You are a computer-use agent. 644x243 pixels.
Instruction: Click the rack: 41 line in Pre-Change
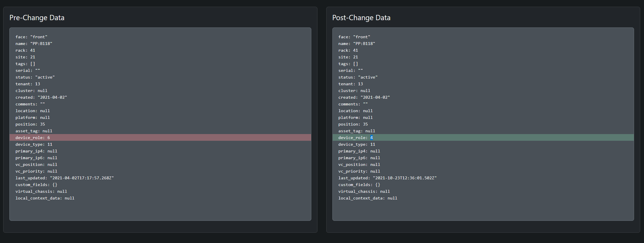[25, 50]
